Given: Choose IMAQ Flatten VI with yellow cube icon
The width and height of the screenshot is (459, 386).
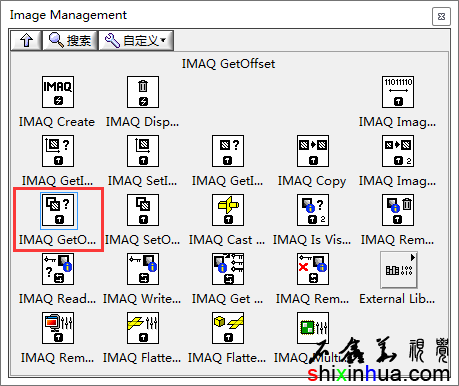Looking at the screenshot, I should click(x=228, y=328).
